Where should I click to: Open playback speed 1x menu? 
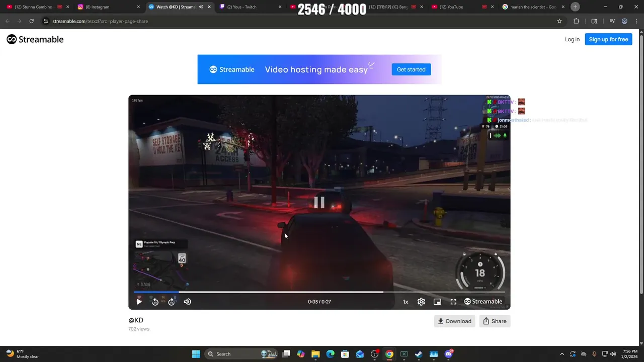(x=406, y=302)
